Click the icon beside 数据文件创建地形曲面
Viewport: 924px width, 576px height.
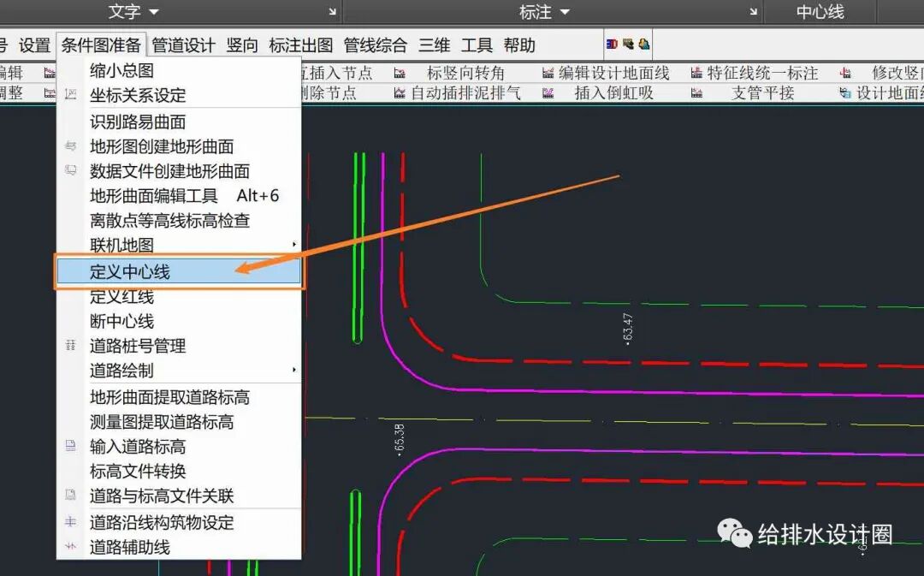tap(71, 170)
